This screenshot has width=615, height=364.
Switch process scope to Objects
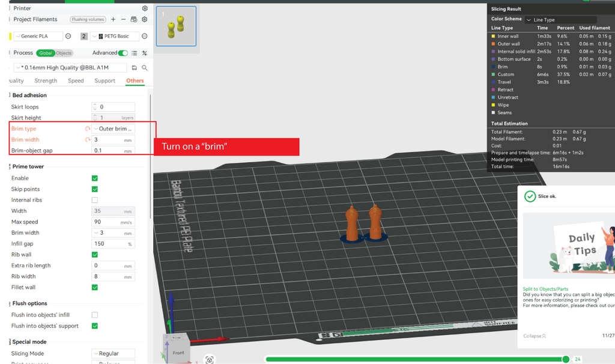(x=64, y=53)
